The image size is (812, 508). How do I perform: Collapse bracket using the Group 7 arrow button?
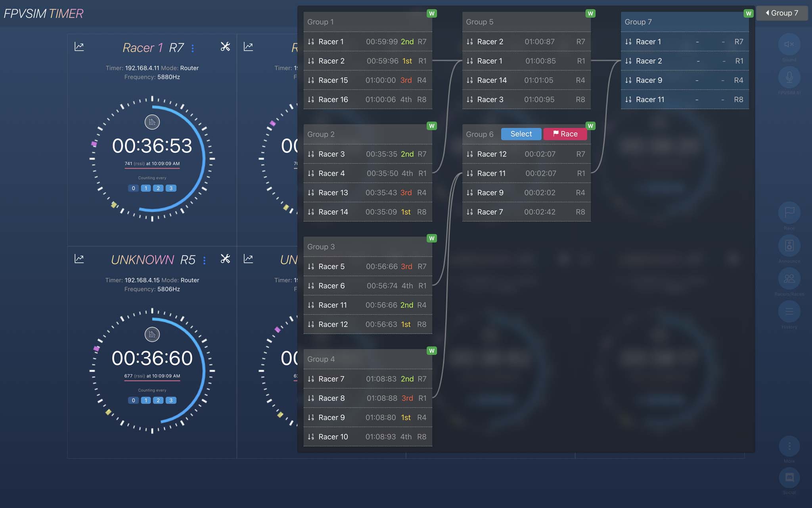(x=781, y=13)
